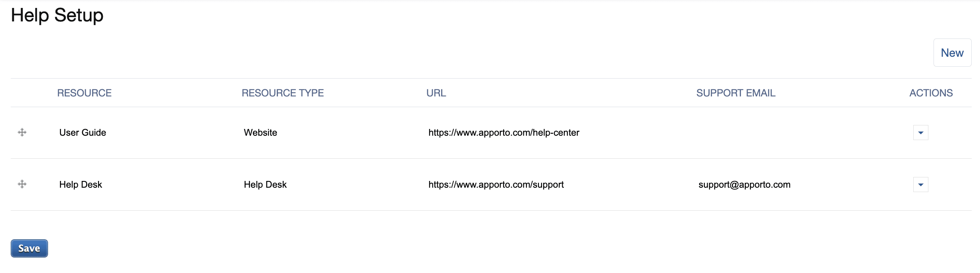Click the Website resource type cell

[x=260, y=133]
